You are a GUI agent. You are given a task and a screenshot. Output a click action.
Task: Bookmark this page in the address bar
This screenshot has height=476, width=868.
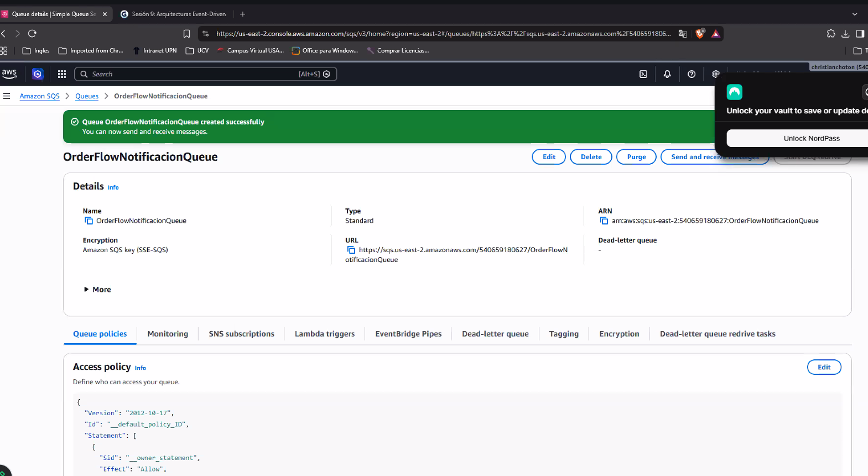[x=186, y=34]
